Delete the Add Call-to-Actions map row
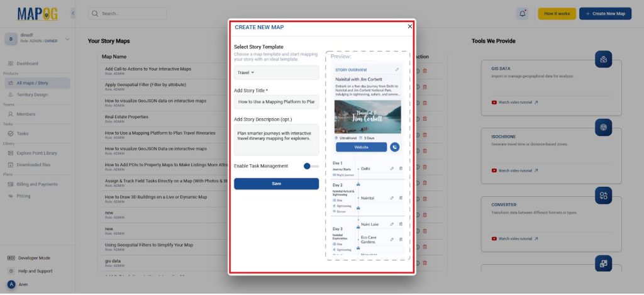The width and height of the screenshot is (644, 295). (x=425, y=70)
